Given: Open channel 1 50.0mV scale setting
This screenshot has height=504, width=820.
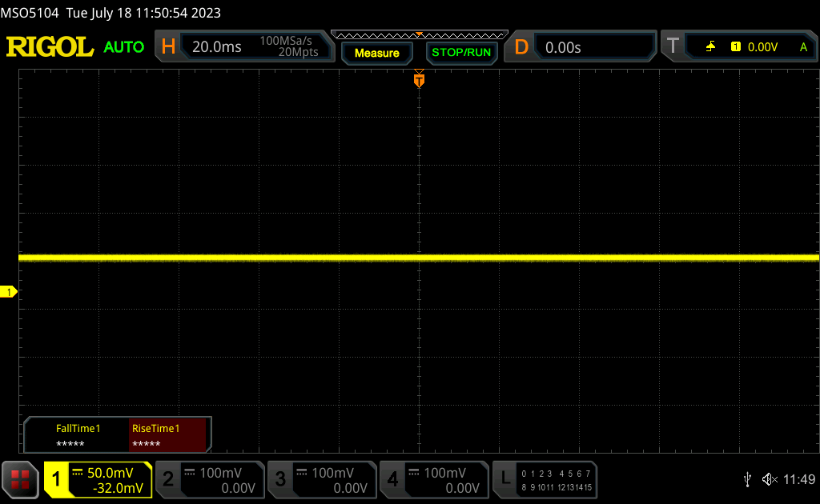Looking at the screenshot, I should point(110,473).
